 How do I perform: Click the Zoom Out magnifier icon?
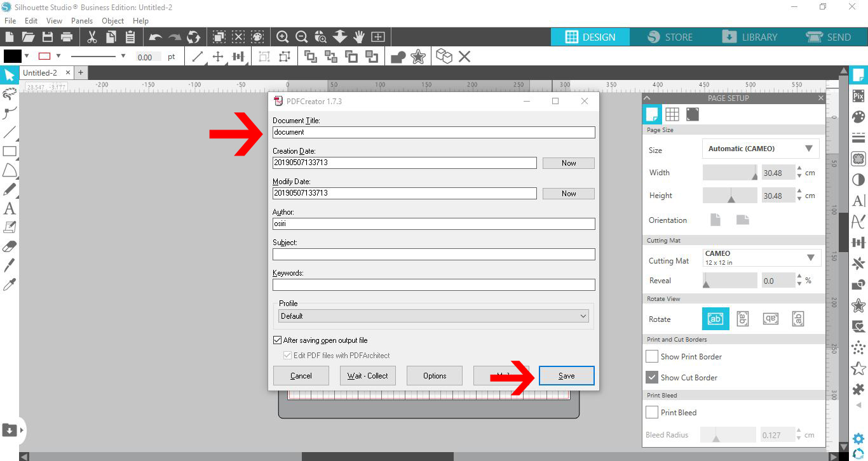301,37
